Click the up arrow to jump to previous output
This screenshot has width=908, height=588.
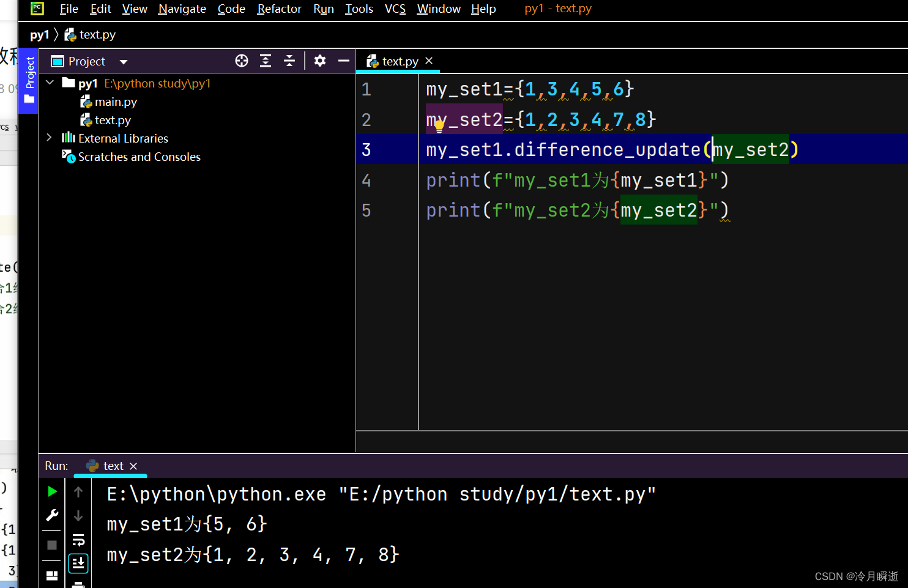click(78, 491)
